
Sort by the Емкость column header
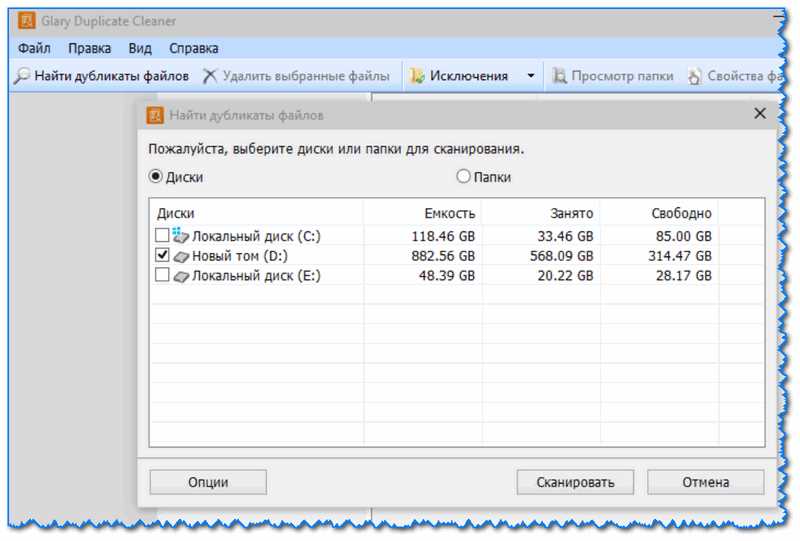pos(423,213)
